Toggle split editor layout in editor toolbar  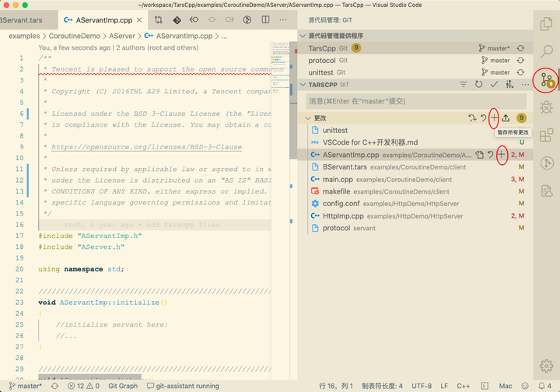(x=265, y=19)
